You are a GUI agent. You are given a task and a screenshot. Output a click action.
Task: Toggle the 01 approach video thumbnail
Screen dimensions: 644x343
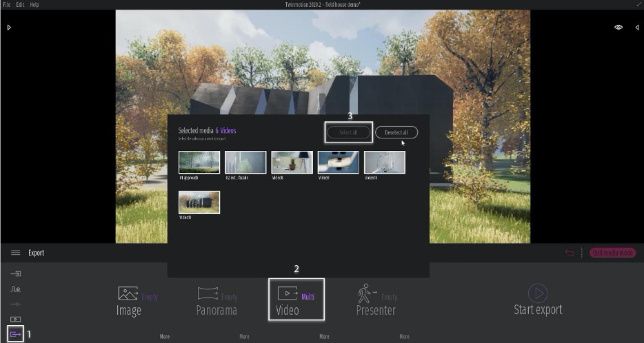pos(199,162)
